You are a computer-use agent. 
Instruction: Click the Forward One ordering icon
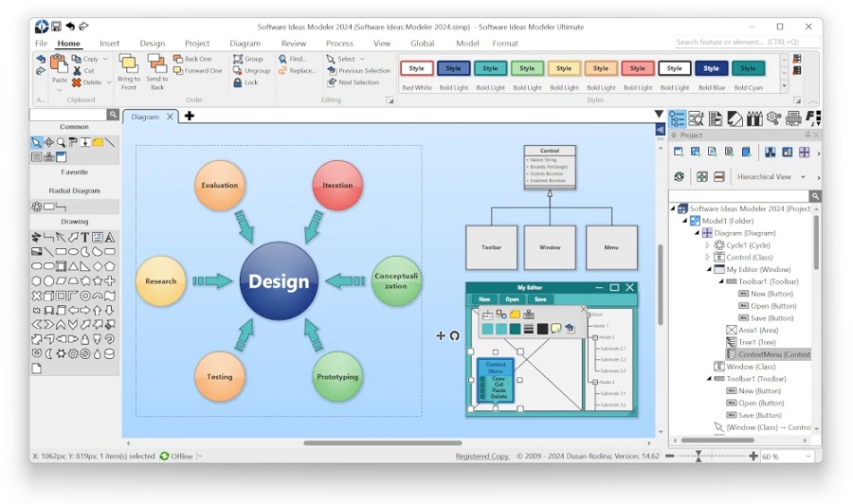[178, 71]
